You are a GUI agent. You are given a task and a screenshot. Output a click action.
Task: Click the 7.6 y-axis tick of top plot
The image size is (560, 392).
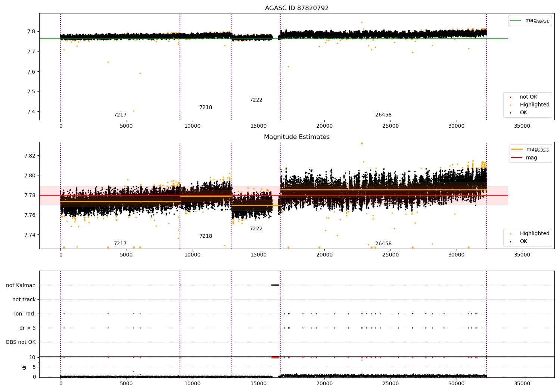[31, 72]
